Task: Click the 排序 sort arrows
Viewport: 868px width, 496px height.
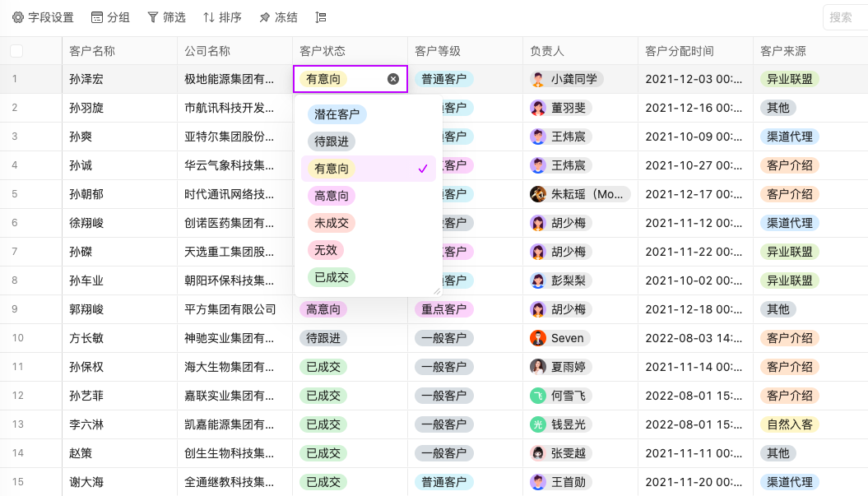Action: point(209,17)
